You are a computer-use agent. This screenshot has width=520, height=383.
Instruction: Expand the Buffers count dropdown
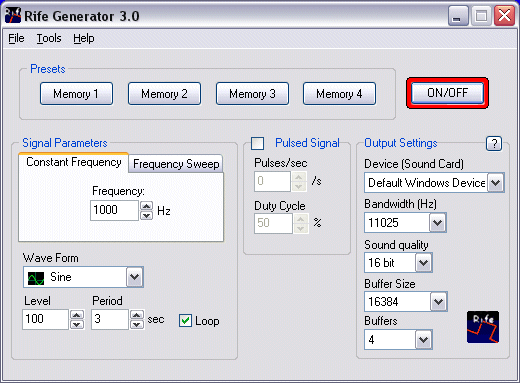tap(423, 340)
